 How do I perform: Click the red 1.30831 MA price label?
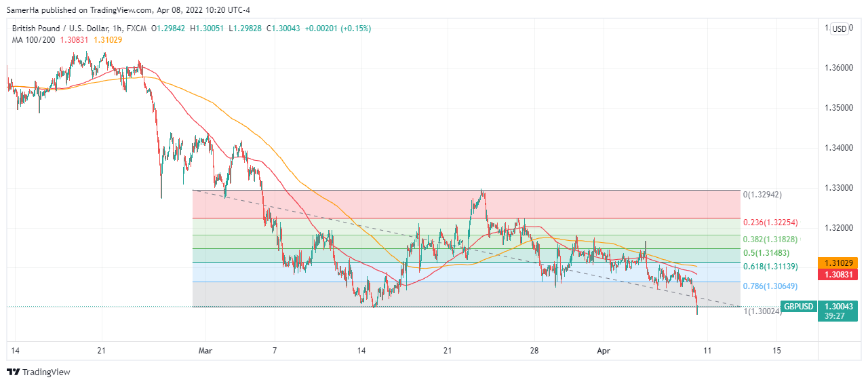coord(840,274)
